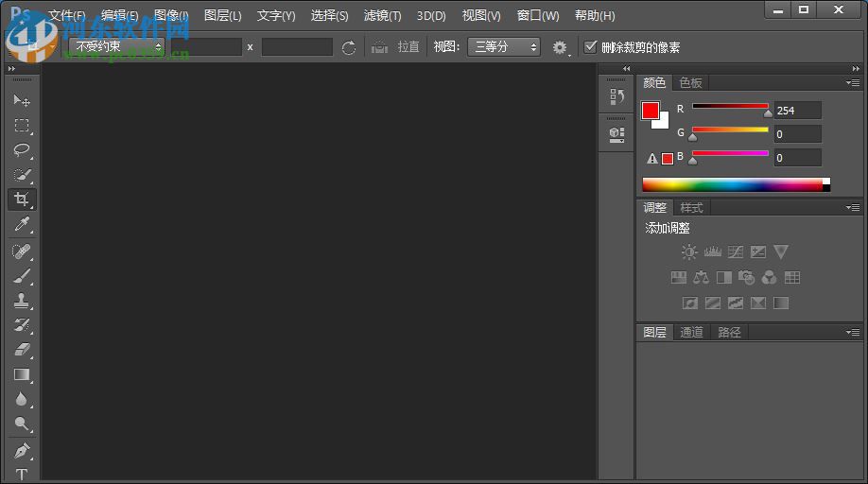
Task: Add a Photo Filter adjustment
Action: pyautogui.click(x=746, y=278)
